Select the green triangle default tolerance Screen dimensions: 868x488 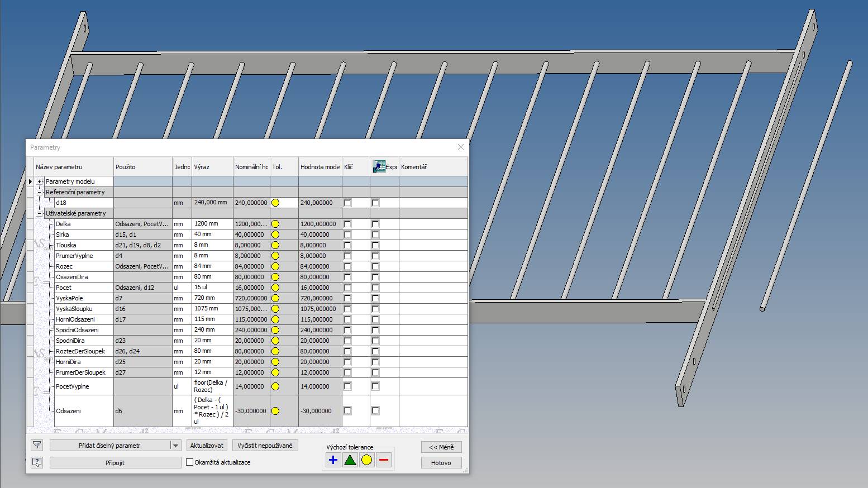click(x=350, y=460)
